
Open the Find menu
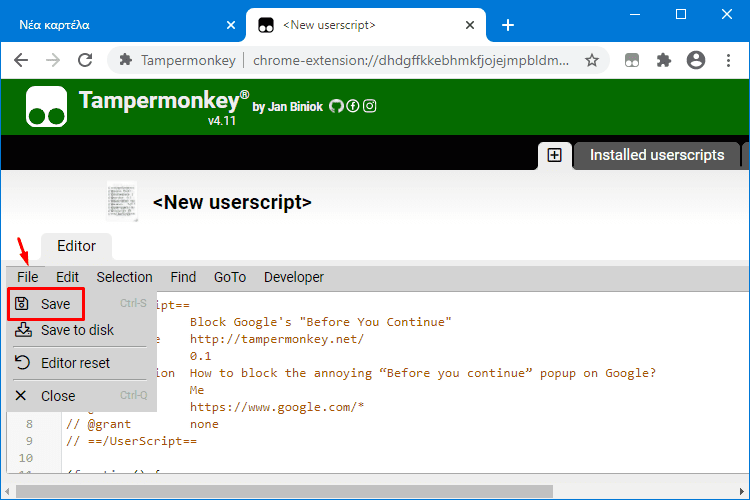pyautogui.click(x=183, y=278)
